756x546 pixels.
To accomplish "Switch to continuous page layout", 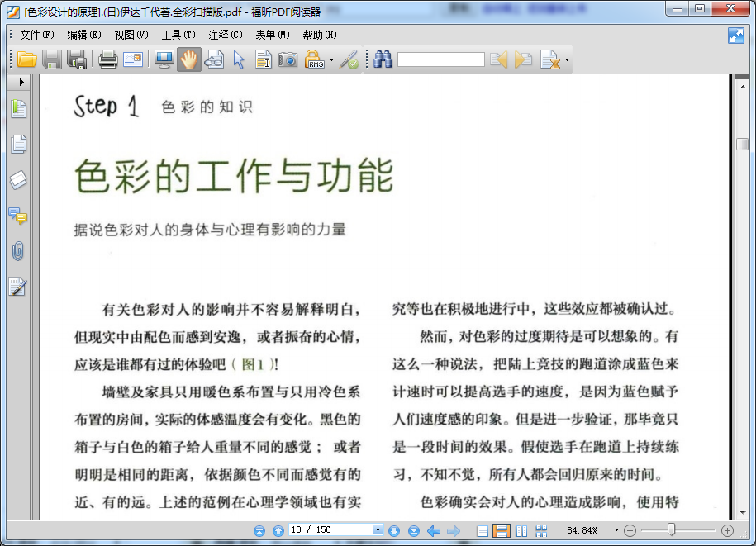I will [502, 530].
